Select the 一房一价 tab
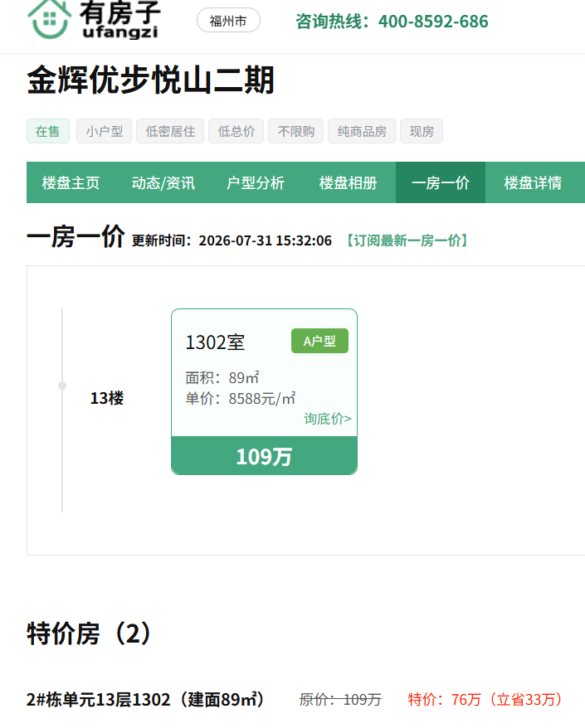585x728 pixels. point(441,182)
